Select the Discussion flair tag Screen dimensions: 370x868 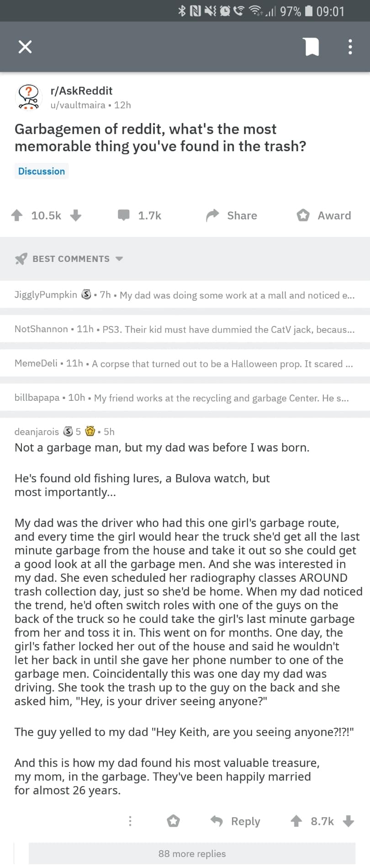[42, 171]
